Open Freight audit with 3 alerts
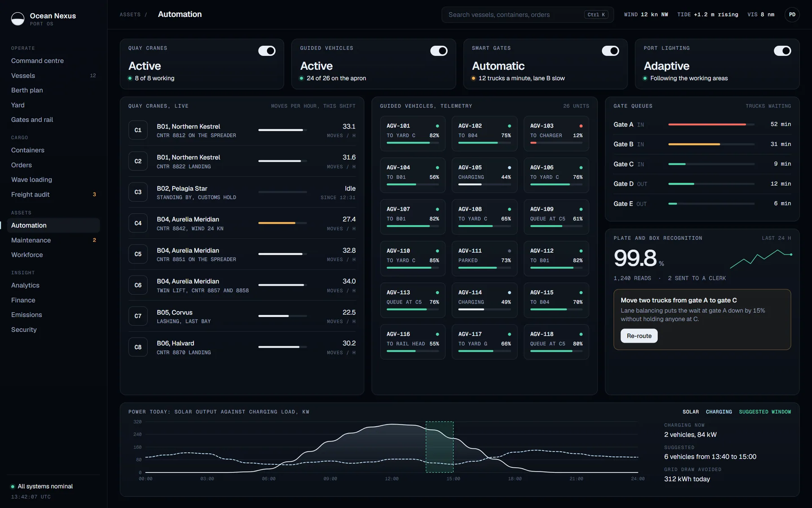The image size is (812, 508). 53,195
